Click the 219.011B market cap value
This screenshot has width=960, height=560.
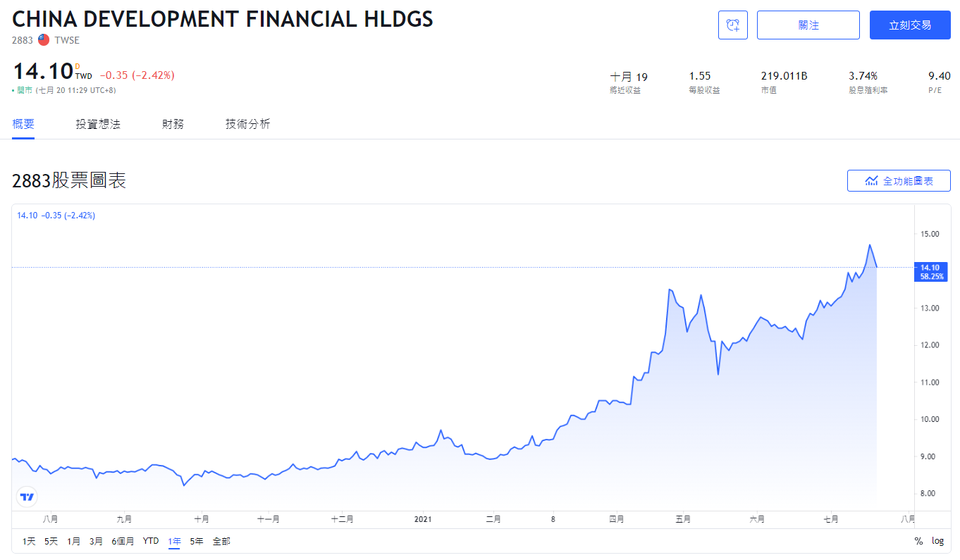(784, 76)
